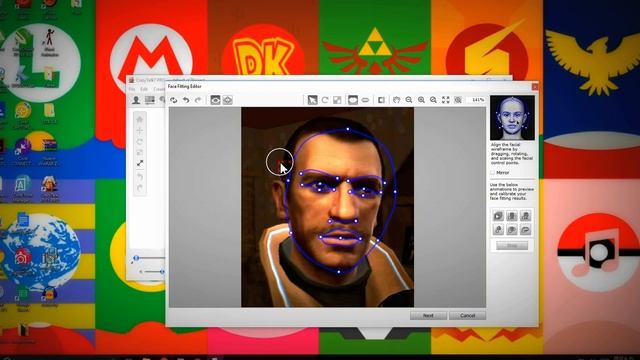Toggle the 3D face preview icon beside the eye
The height and width of the screenshot is (360, 640).
pos(228,100)
